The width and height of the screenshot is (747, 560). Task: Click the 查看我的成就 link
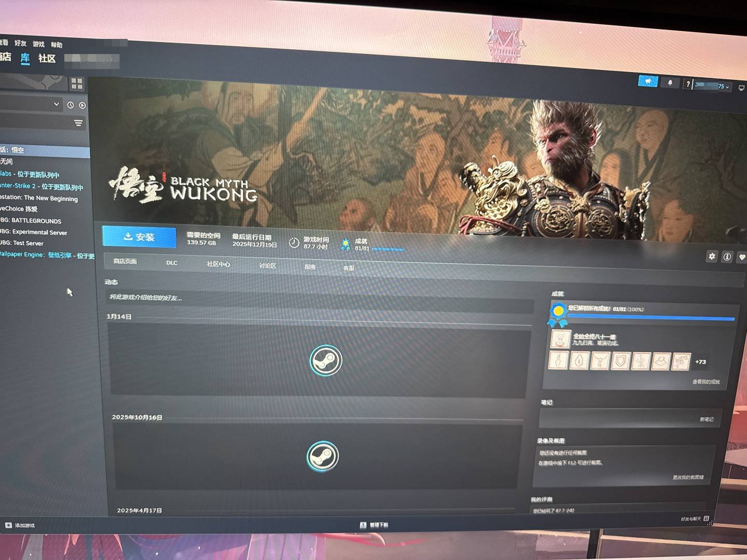click(706, 382)
